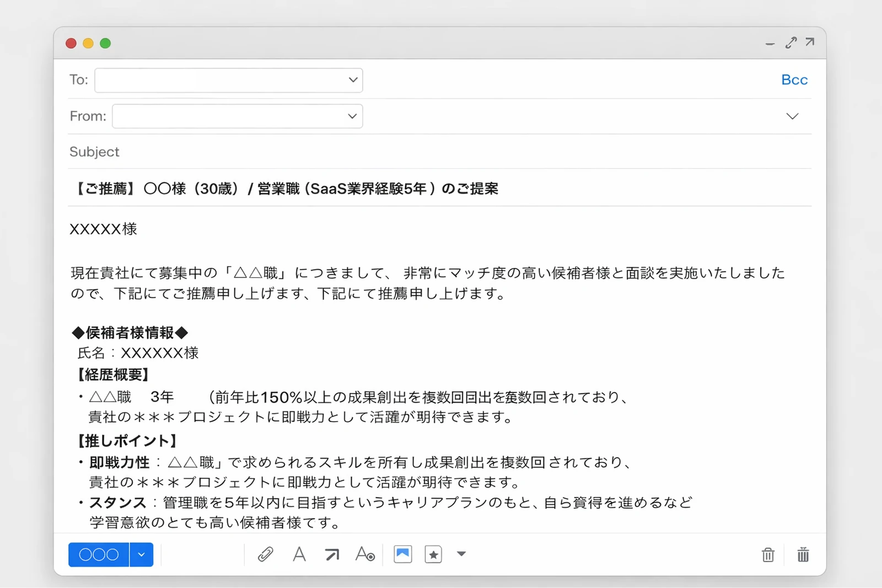The image size is (882, 588).
Task: Click the rightmost striped trash icon
Action: (803, 554)
